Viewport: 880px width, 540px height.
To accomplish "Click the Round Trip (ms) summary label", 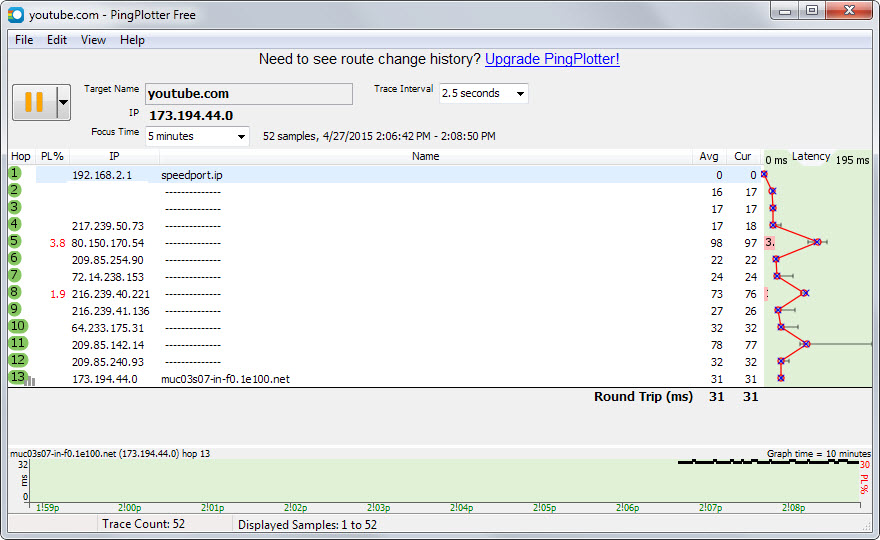I will tap(643, 397).
